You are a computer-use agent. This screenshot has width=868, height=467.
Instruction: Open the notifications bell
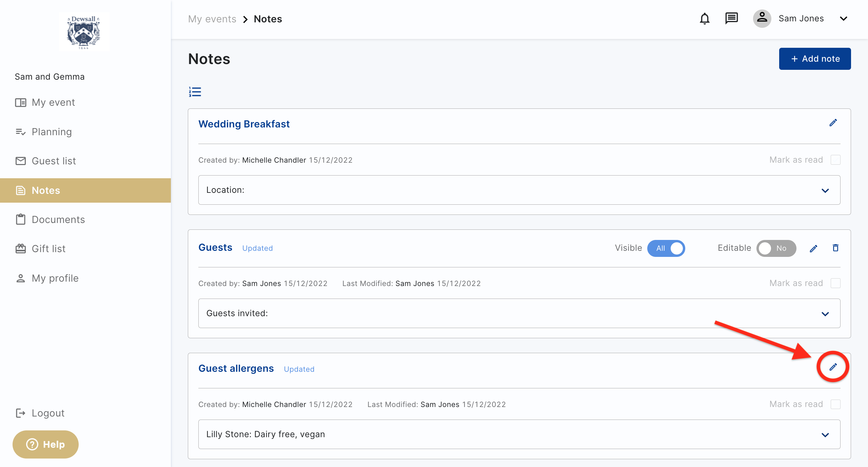(705, 19)
